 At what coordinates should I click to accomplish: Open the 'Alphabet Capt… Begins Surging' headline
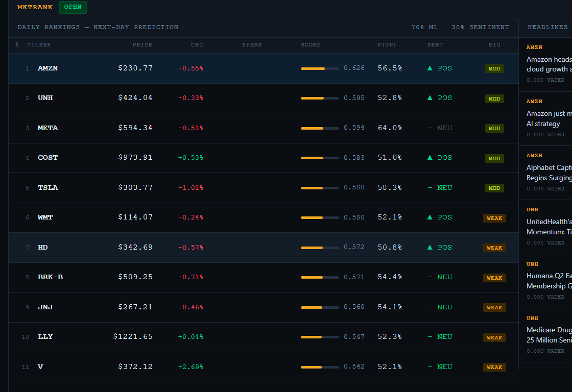pos(549,173)
